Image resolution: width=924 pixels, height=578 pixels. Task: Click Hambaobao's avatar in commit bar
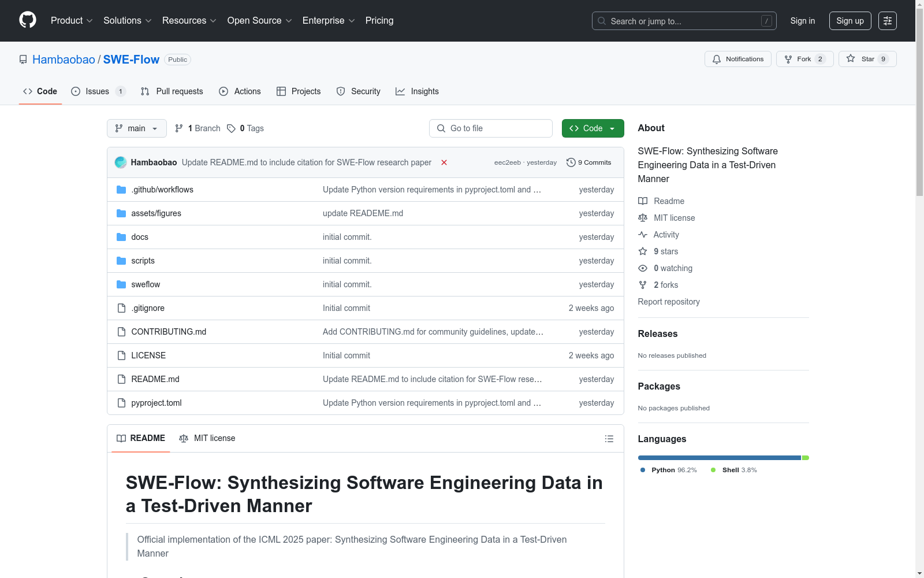[121, 162]
